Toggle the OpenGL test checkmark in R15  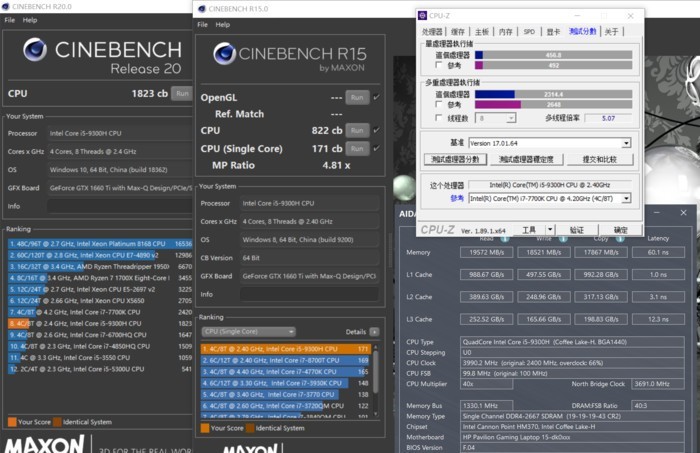point(377,97)
